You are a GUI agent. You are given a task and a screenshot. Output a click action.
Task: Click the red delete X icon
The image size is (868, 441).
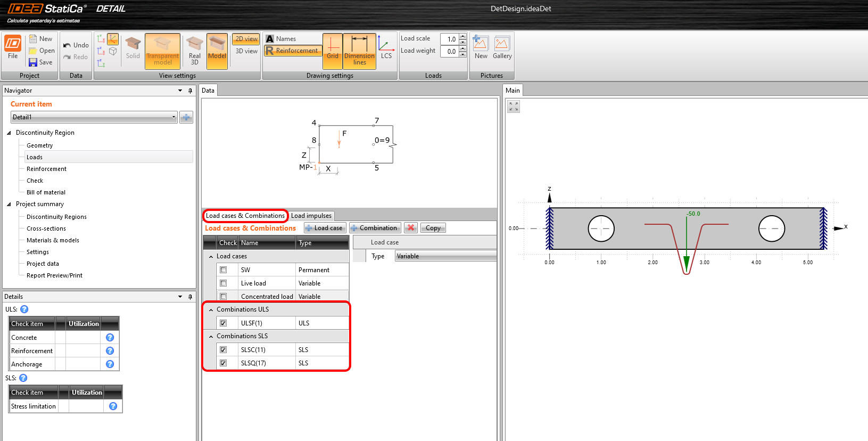[x=410, y=228]
